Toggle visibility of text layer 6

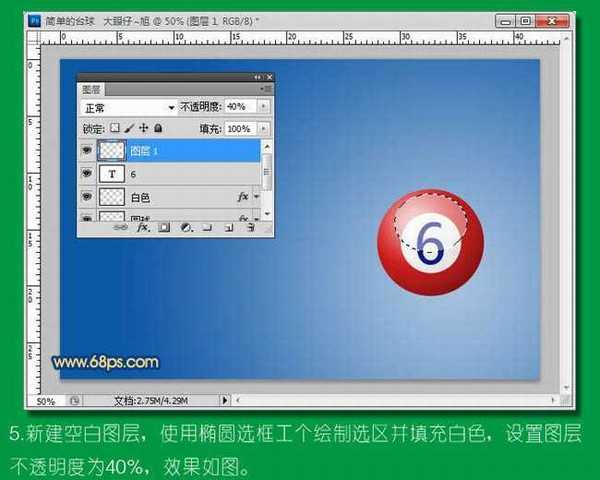click(88, 174)
